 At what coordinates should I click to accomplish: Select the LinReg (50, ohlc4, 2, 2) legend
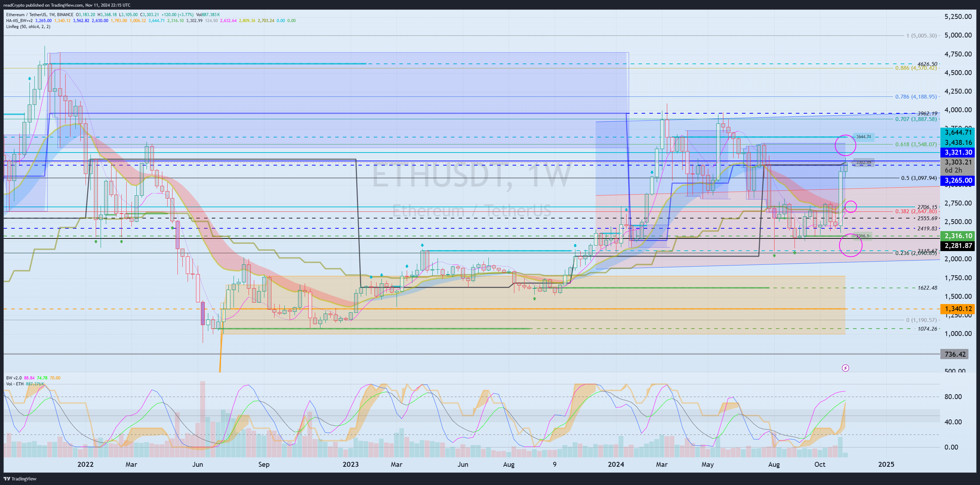click(x=28, y=27)
